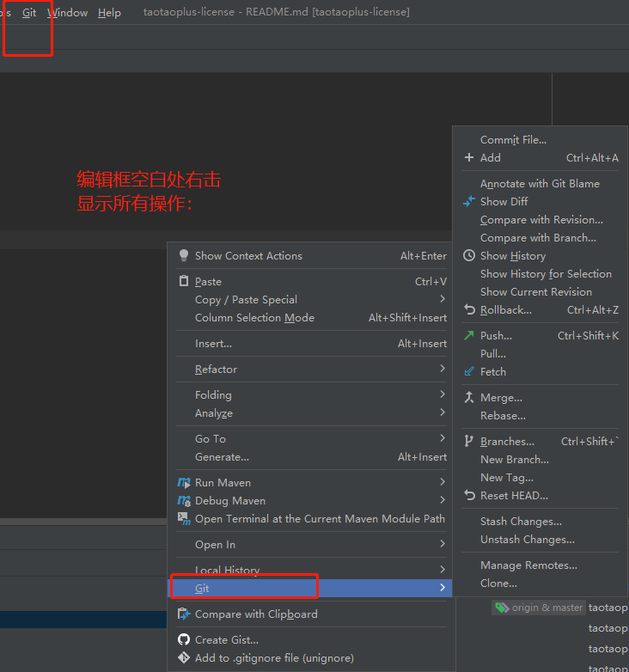
Task: Select New Branch... entry
Action: (514, 460)
